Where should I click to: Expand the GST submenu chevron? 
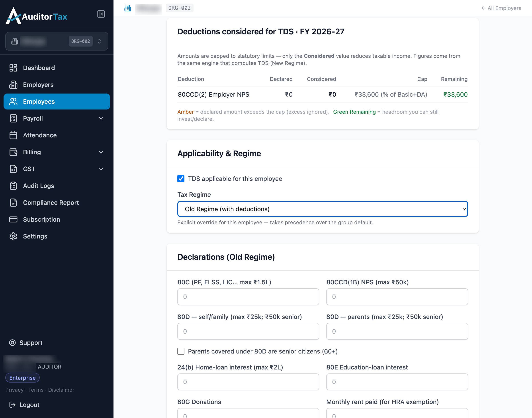coord(101,169)
